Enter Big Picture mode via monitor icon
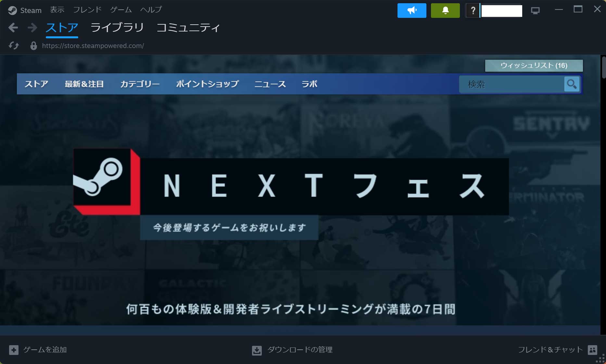 click(x=535, y=10)
